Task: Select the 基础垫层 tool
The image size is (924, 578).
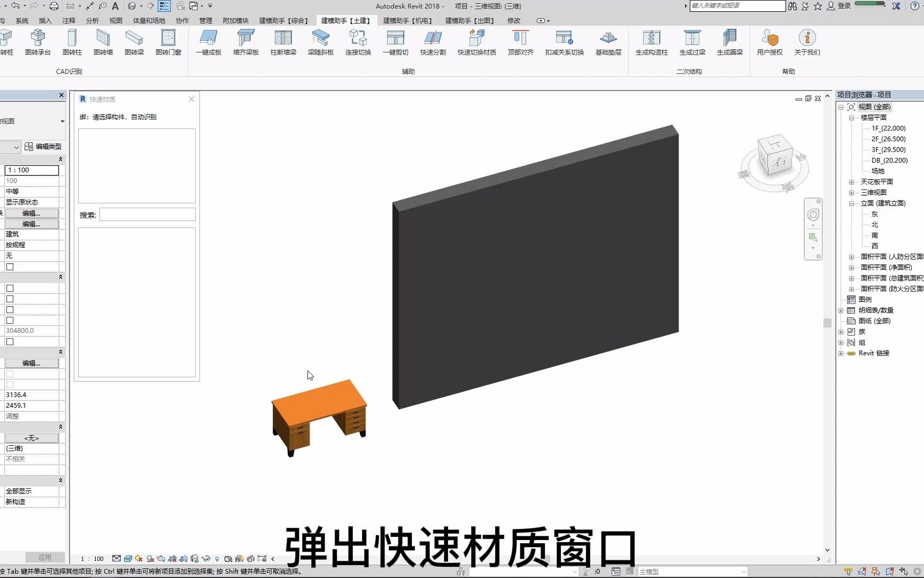Action: [x=608, y=43]
